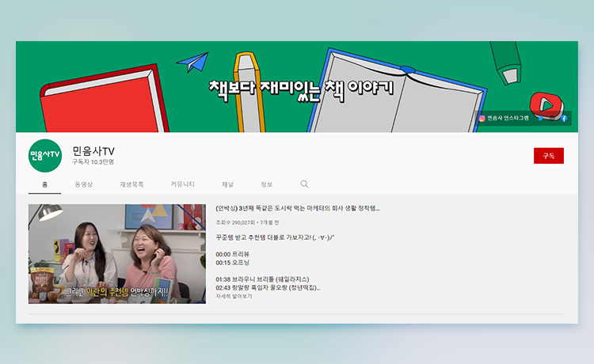Open the 채널 tab
The image size is (594, 364).
coord(227,184)
